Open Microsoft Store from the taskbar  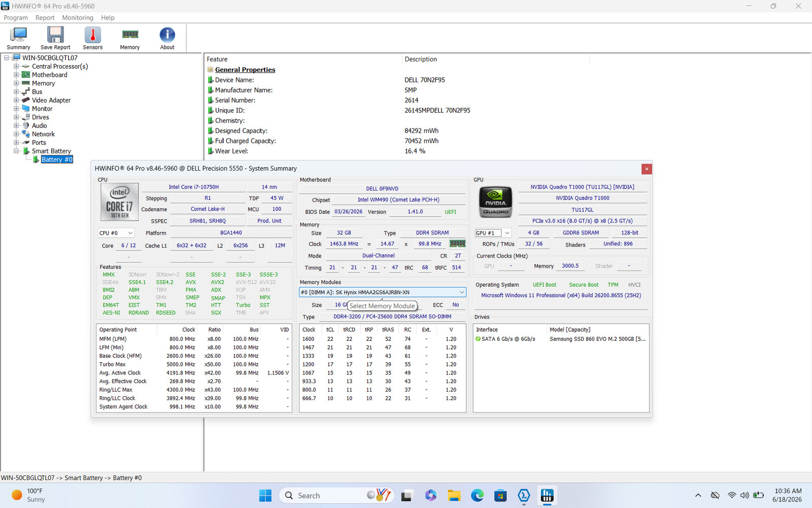tap(500, 496)
